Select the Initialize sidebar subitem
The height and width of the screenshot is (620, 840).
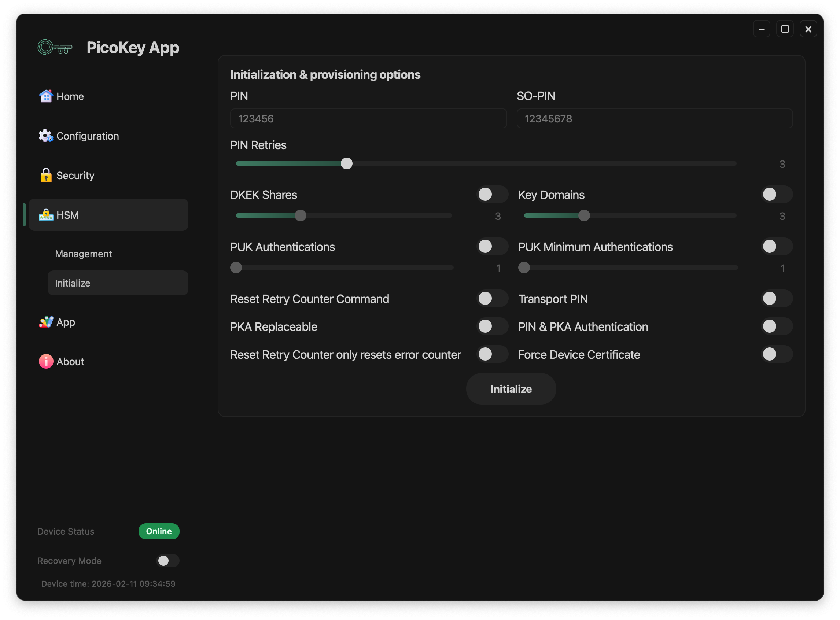pos(118,283)
